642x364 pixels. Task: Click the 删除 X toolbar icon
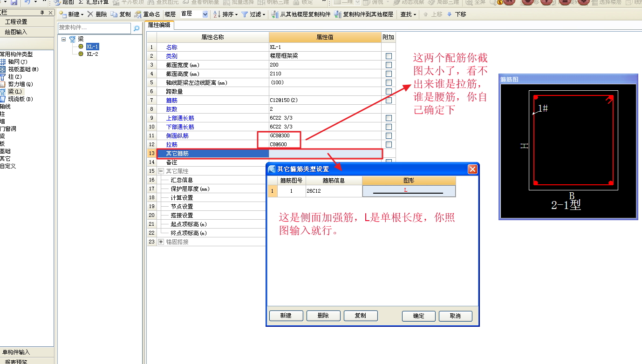pos(90,14)
